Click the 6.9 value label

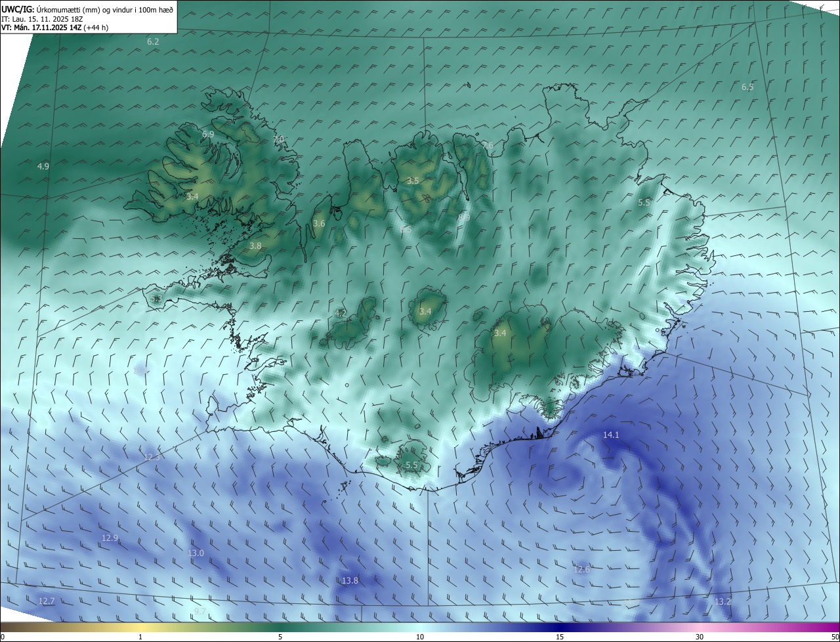point(208,134)
